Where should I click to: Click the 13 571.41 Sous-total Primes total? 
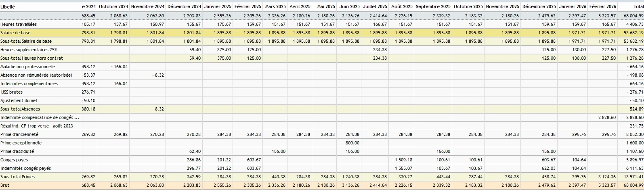[x=634, y=177]
